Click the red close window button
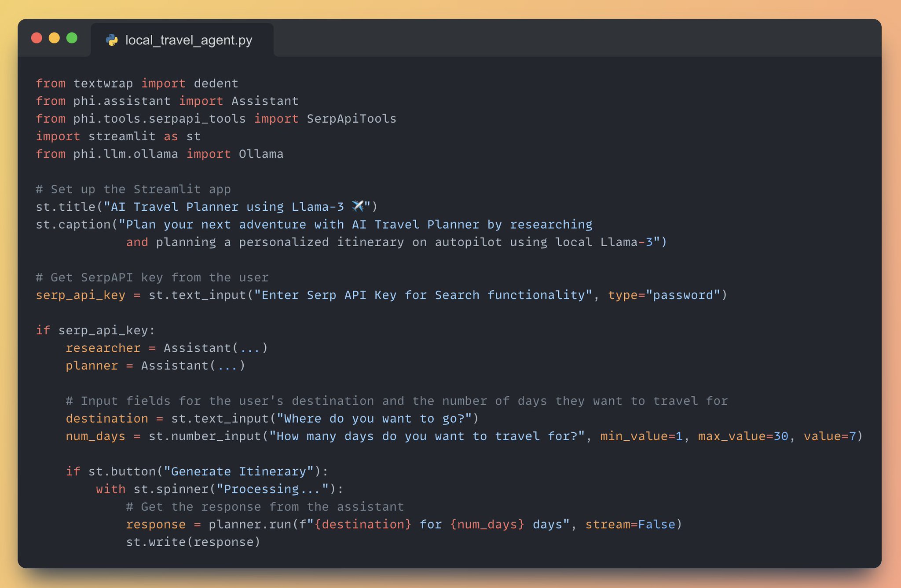 pyautogui.click(x=37, y=38)
